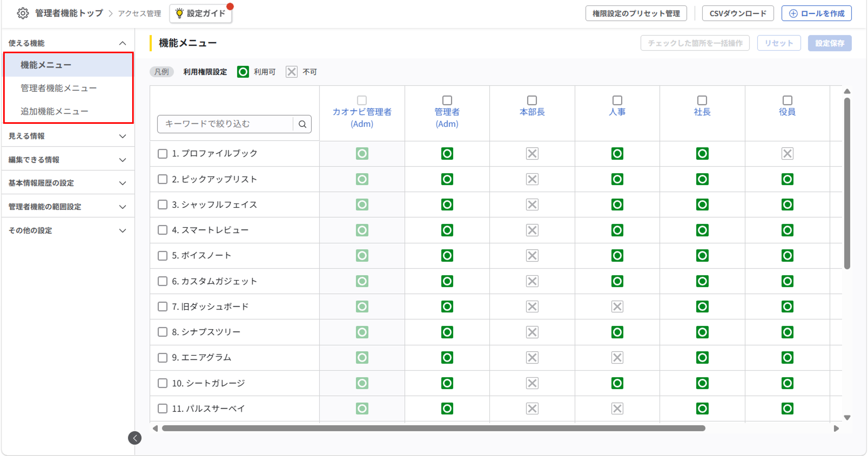Toggle 管理者 permission for 5. ボイスノート
Viewport: 868px width, 456px height.
click(447, 256)
